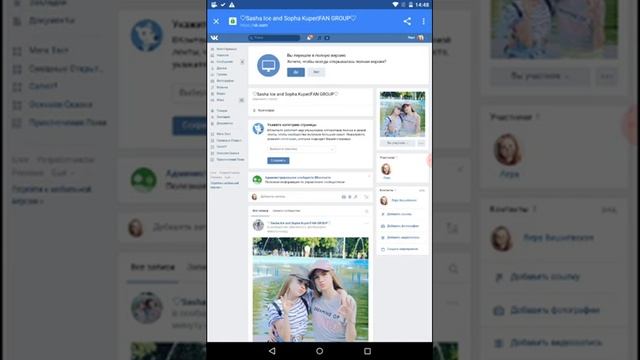Share the fan group page
Screen dimensions: 640x360
coord(407,21)
